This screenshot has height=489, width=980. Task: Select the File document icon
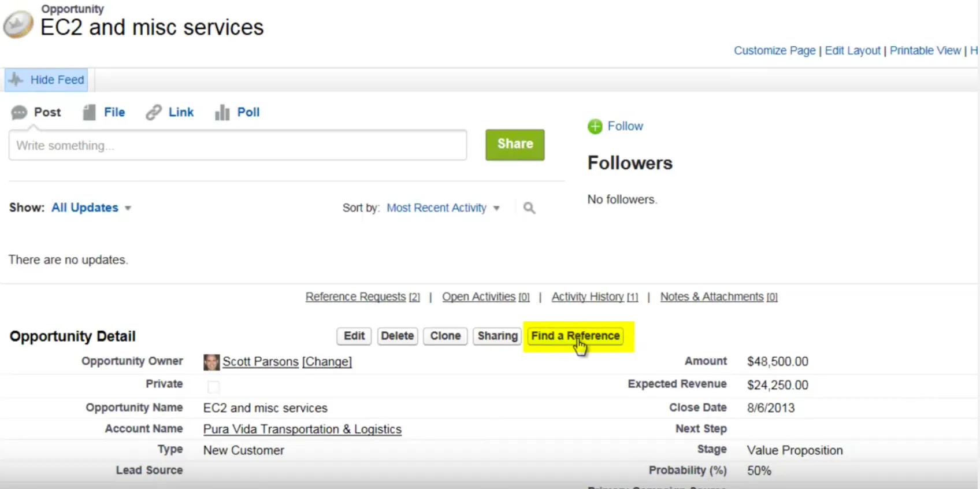click(x=89, y=112)
